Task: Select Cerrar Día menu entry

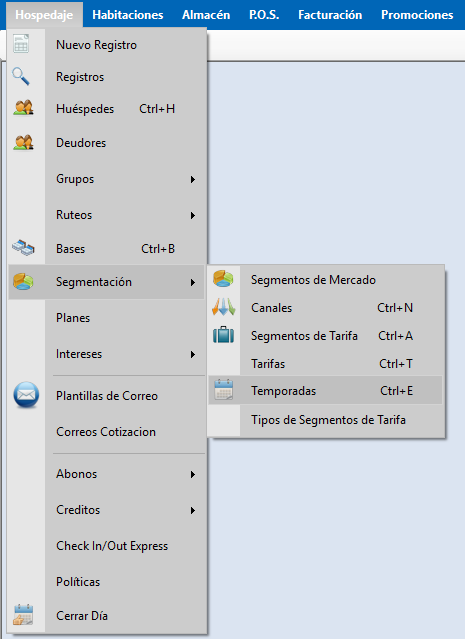Action: pos(106,615)
